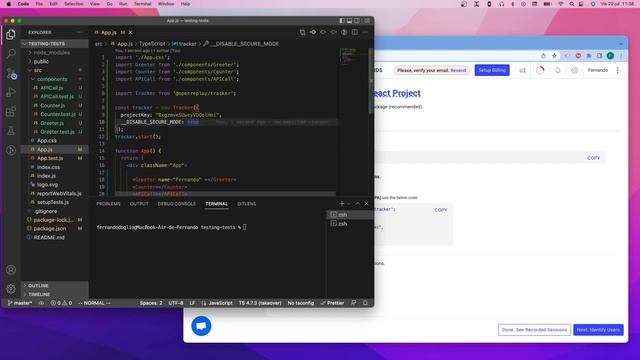Click the editor horizontal scrollbar
Viewport: 640px width, 360px height.
point(225,194)
